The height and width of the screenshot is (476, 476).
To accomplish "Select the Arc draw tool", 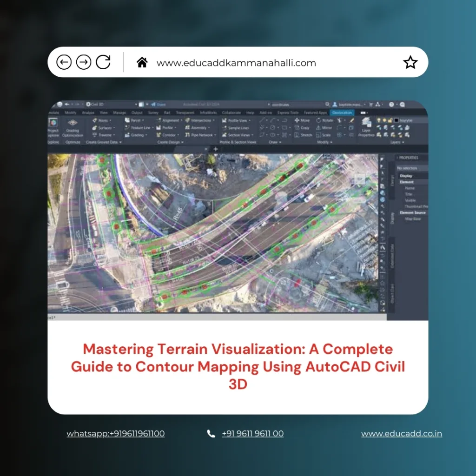I will tap(274, 120).
